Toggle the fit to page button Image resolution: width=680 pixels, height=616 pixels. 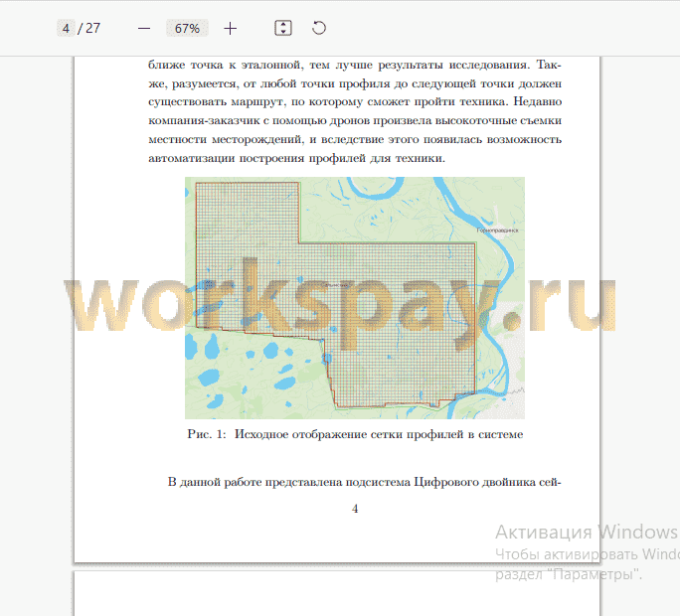coord(283,28)
